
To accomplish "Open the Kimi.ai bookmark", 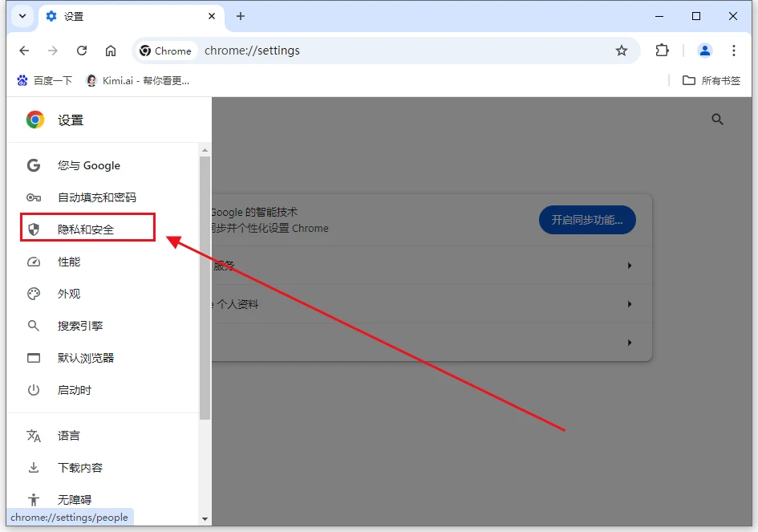I will click(137, 80).
